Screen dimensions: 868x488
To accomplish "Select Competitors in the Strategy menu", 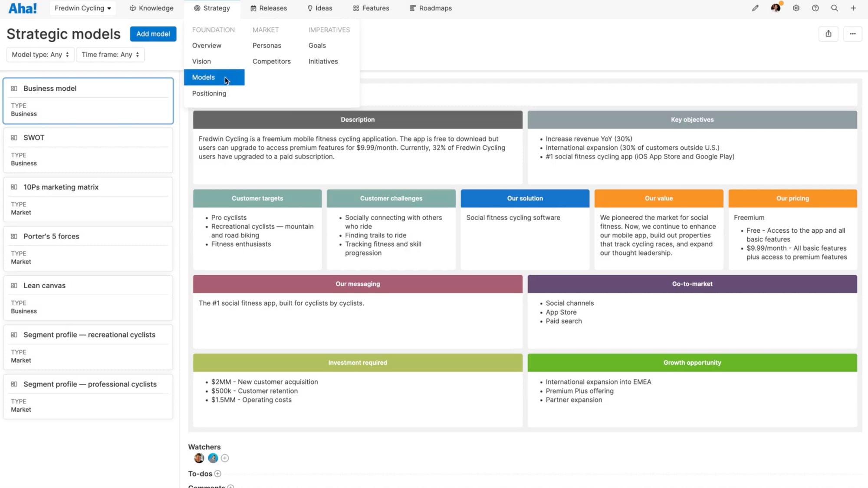I will click(272, 62).
